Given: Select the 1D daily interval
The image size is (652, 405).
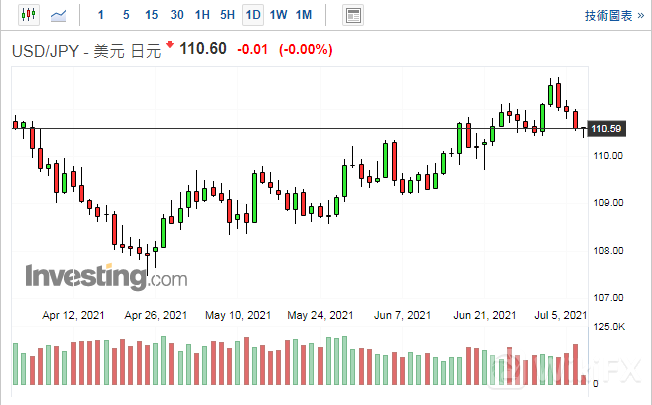Looking at the screenshot, I should (x=253, y=15).
